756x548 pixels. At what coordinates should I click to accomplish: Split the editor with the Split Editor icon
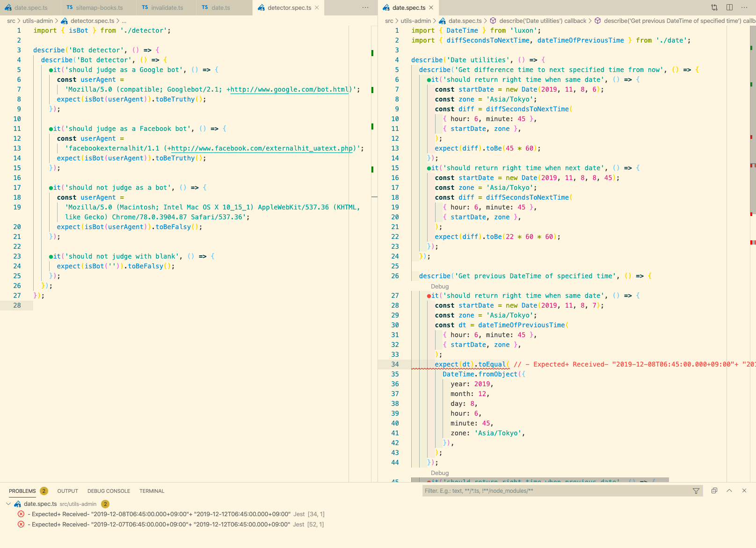729,7
